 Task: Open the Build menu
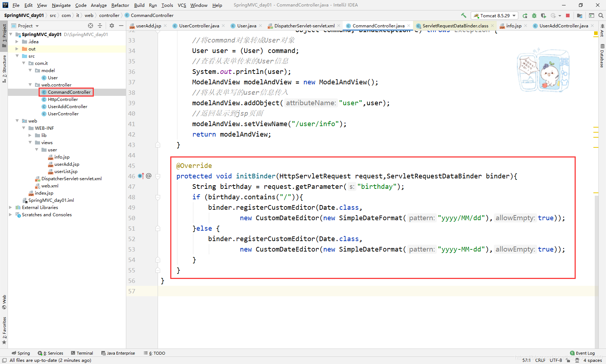click(139, 5)
